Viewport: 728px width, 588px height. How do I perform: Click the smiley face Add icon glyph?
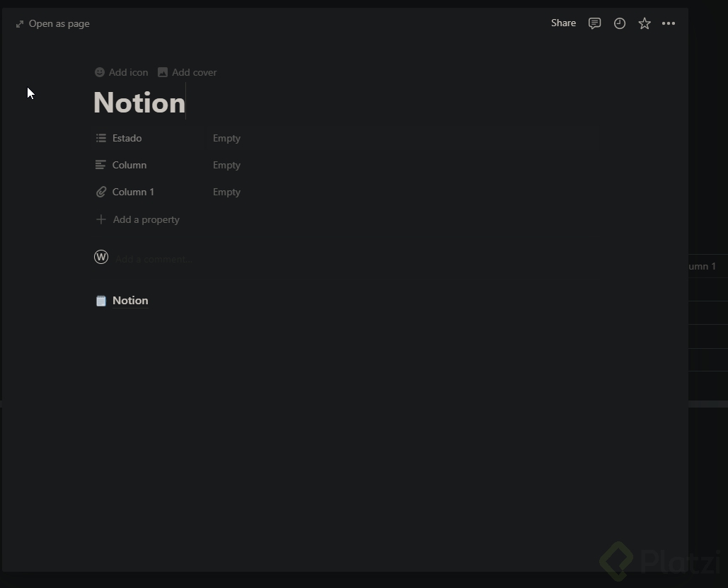[x=99, y=72]
